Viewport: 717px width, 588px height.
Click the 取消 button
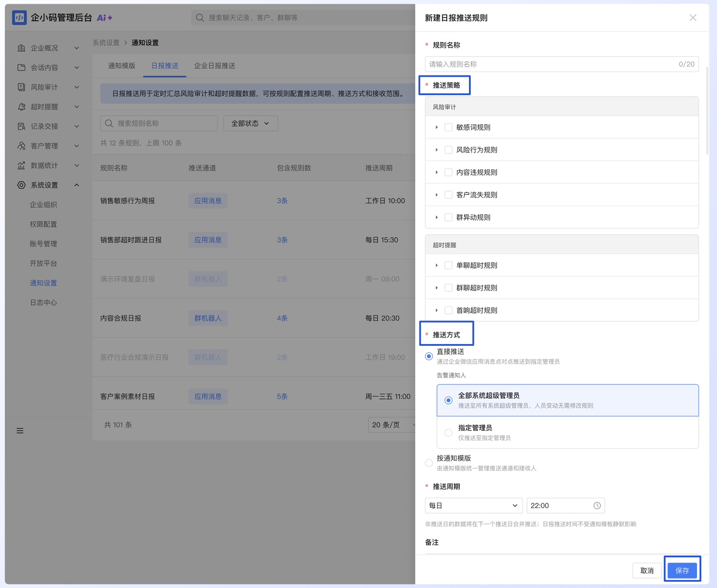tap(647, 570)
